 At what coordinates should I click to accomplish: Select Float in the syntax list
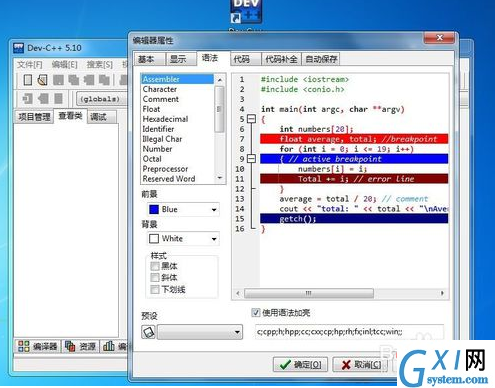177,109
